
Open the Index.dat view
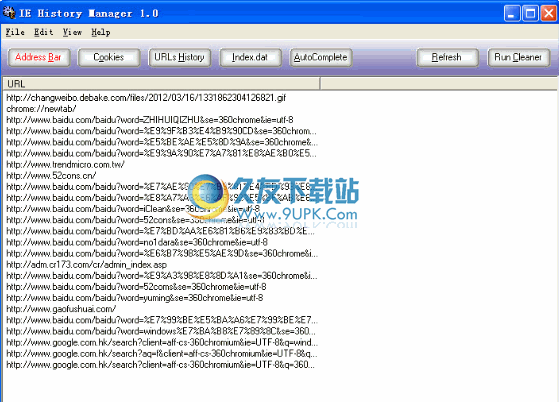[250, 57]
